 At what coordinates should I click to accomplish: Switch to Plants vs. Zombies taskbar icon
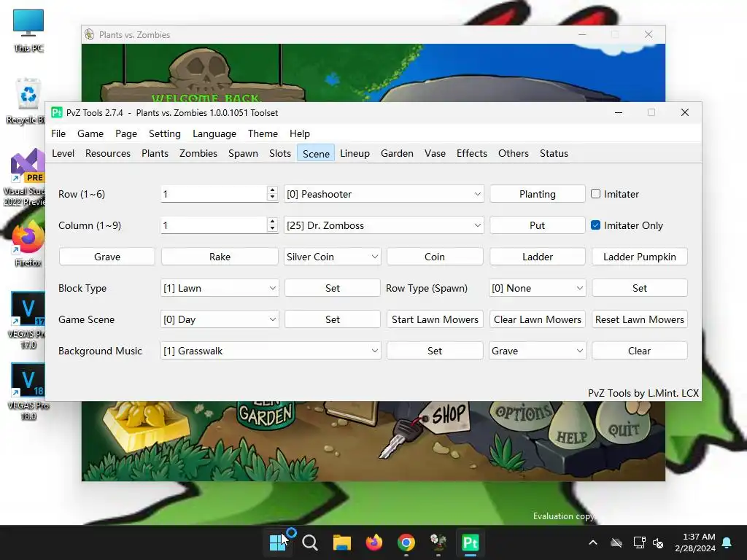438,542
